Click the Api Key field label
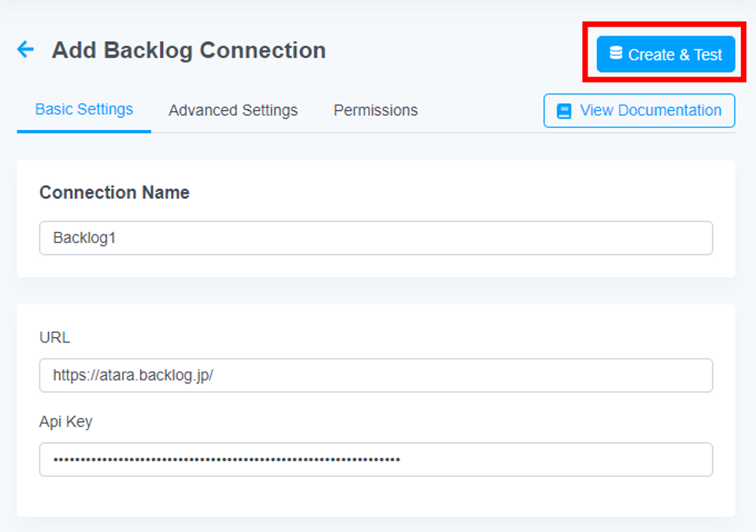The width and height of the screenshot is (756, 532). [65, 422]
